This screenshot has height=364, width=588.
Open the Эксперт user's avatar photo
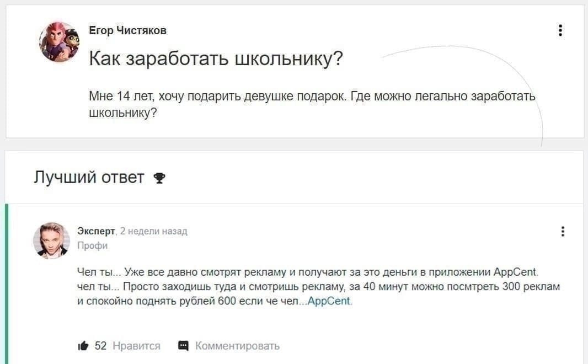(52, 240)
